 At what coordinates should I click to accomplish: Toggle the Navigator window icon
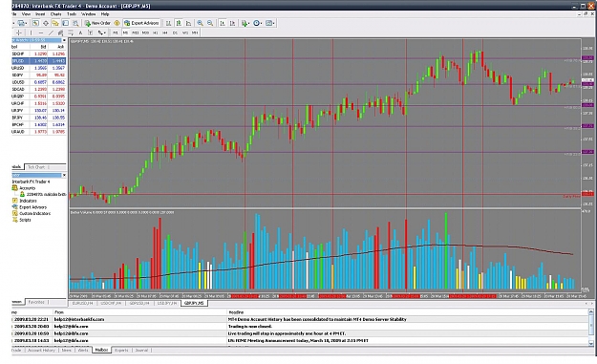click(x=55, y=23)
